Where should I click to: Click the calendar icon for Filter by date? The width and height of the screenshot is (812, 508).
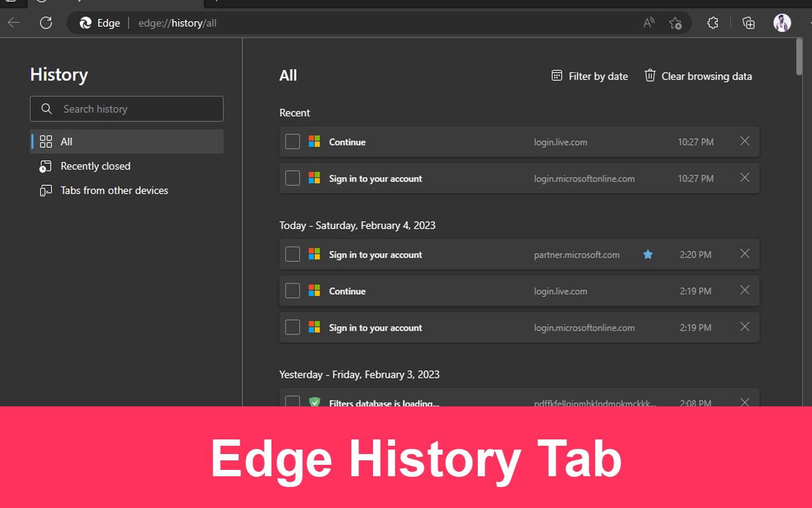(557, 76)
